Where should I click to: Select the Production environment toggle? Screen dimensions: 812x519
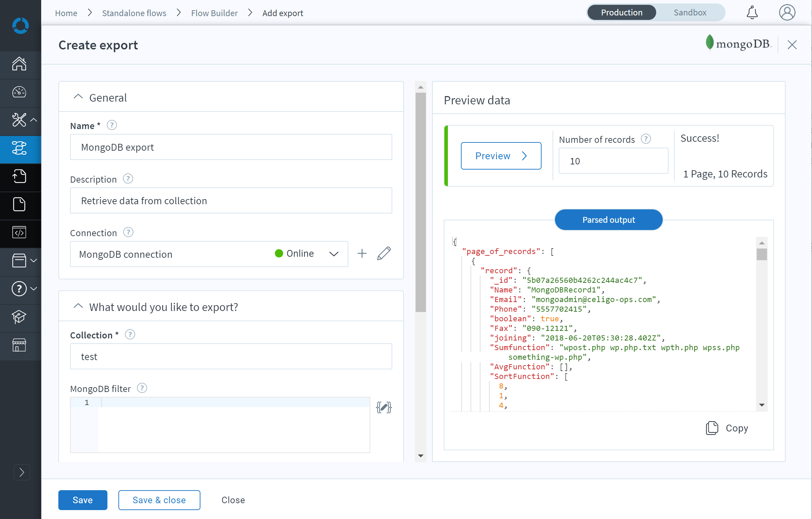pyautogui.click(x=621, y=13)
